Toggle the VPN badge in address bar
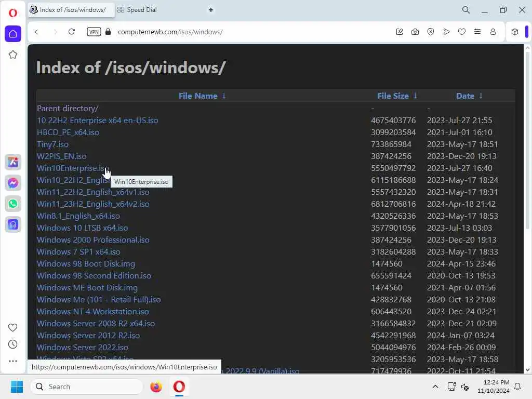Screen dimensions: 532x399 click(x=94, y=32)
